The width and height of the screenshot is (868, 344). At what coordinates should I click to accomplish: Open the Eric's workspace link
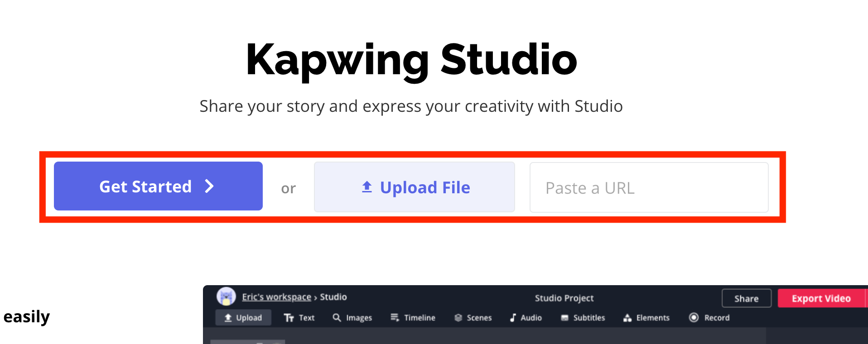coord(276,297)
